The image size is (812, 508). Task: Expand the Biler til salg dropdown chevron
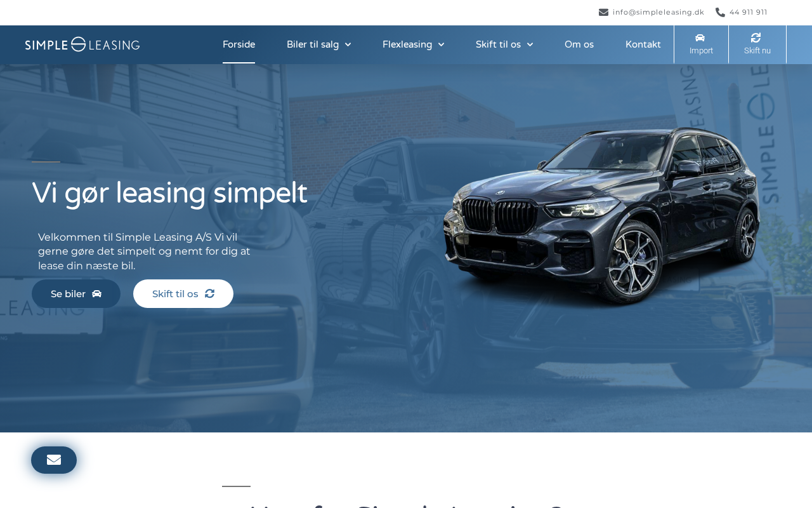[348, 44]
